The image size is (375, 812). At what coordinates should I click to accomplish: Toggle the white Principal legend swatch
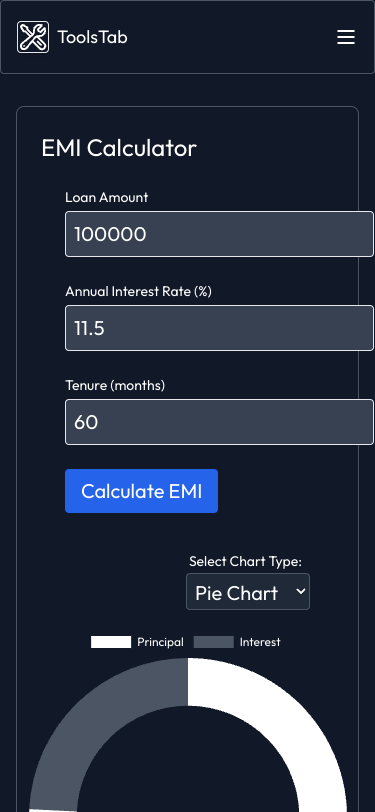(x=111, y=642)
